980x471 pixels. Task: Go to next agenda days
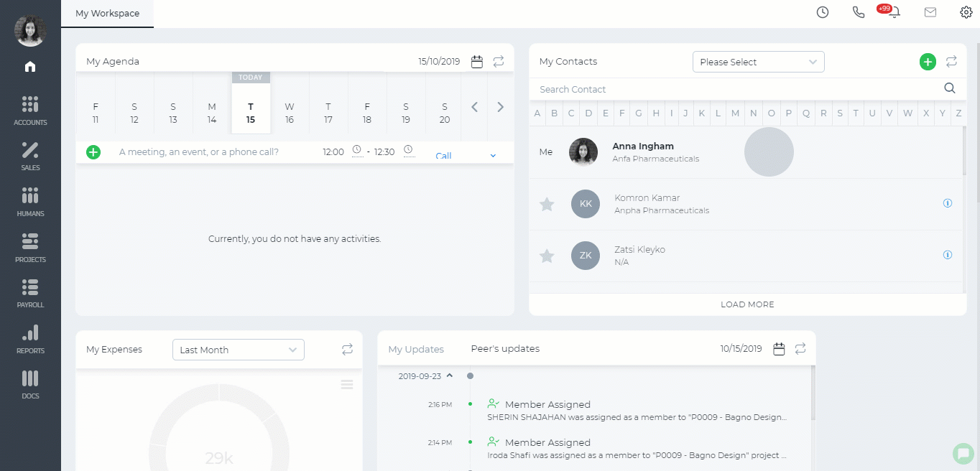tap(500, 107)
